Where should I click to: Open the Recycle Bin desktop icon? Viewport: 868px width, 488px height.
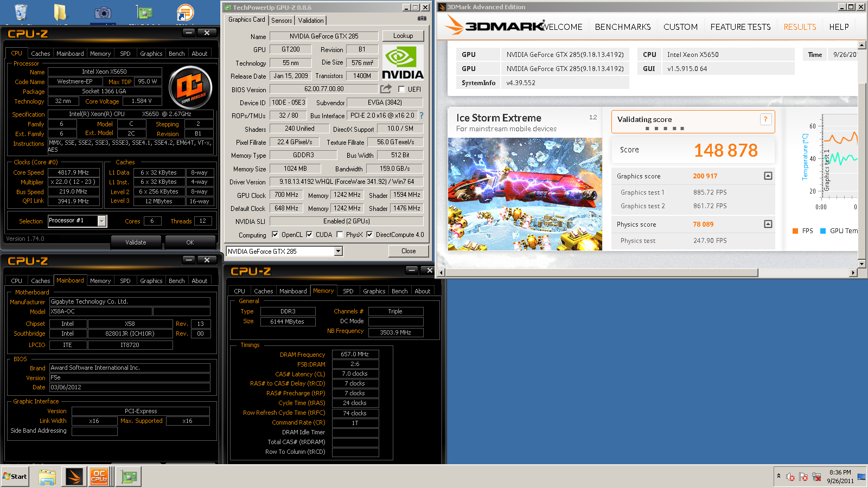[x=21, y=12]
